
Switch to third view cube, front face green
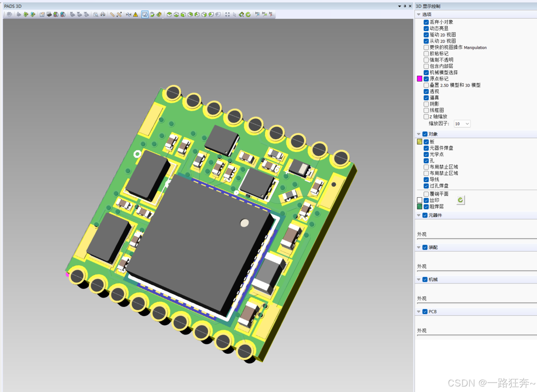[x=183, y=14]
